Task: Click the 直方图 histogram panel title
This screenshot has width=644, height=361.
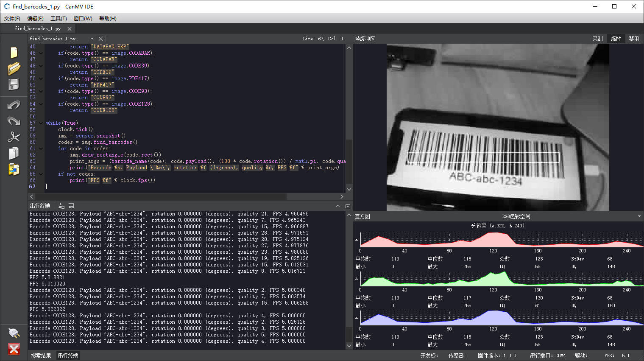Action: (362, 216)
